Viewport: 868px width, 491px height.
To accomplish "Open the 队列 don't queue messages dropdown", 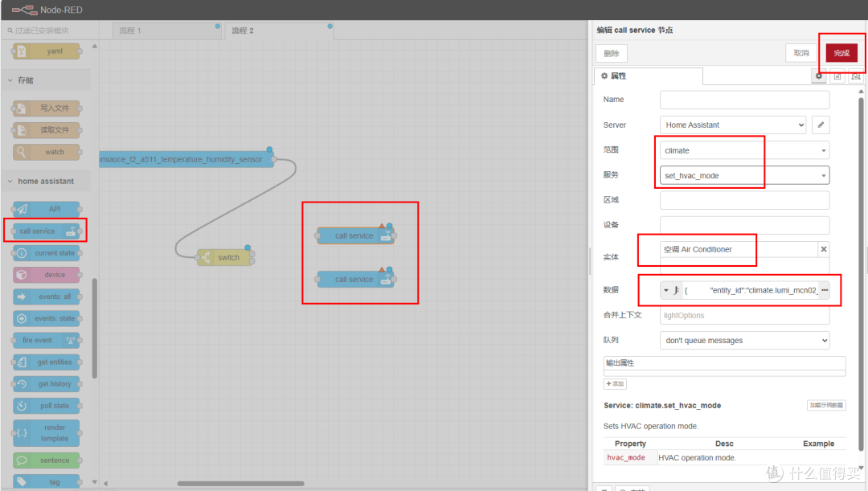I will pyautogui.click(x=744, y=341).
